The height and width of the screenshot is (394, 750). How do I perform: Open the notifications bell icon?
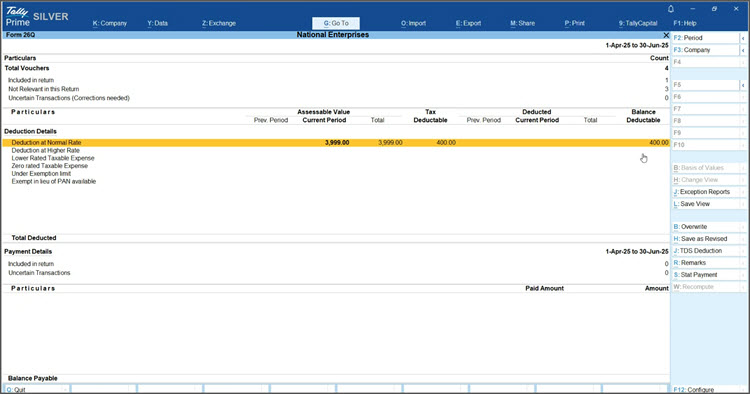pos(671,9)
